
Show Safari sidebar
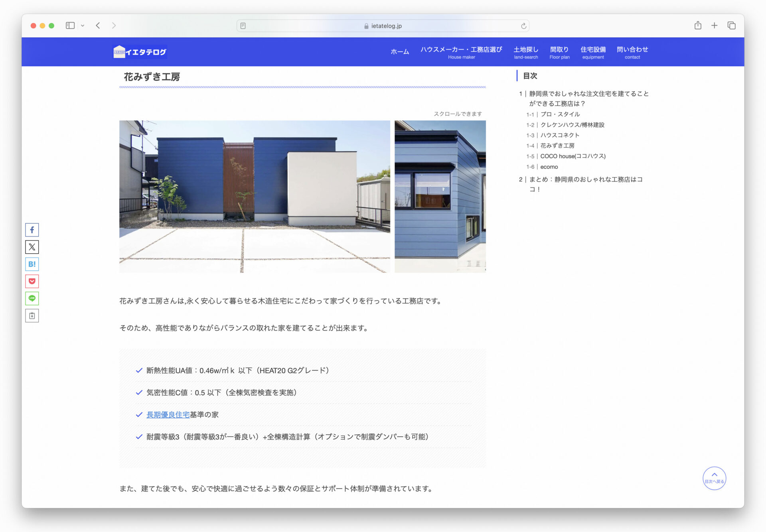click(70, 26)
